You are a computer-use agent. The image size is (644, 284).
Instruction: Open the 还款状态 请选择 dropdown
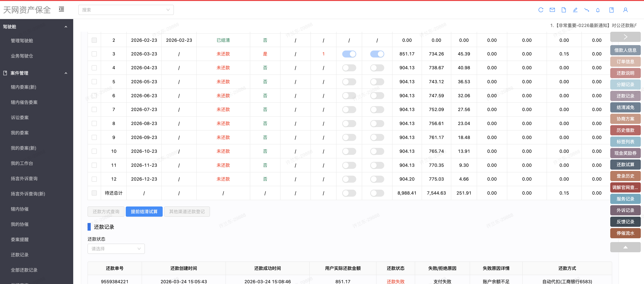(116, 249)
